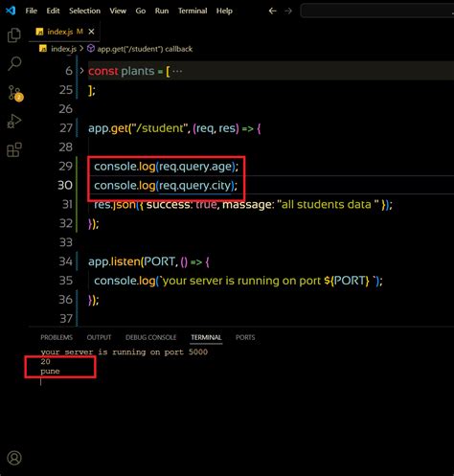Click the JS file icon in the index.js tab
Image resolution: width=454 pixels, height=476 pixels.
tap(39, 32)
